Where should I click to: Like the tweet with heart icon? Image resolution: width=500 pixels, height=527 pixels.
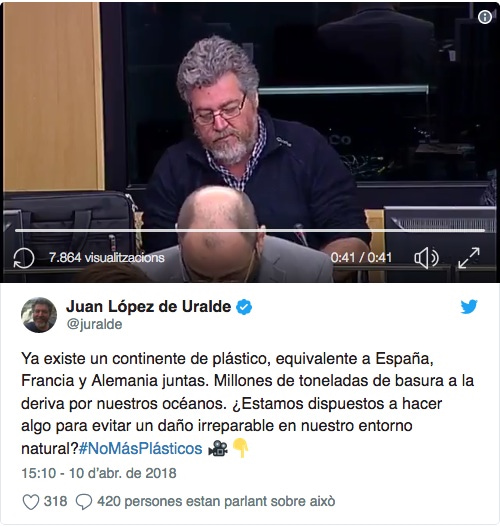[x=31, y=502]
